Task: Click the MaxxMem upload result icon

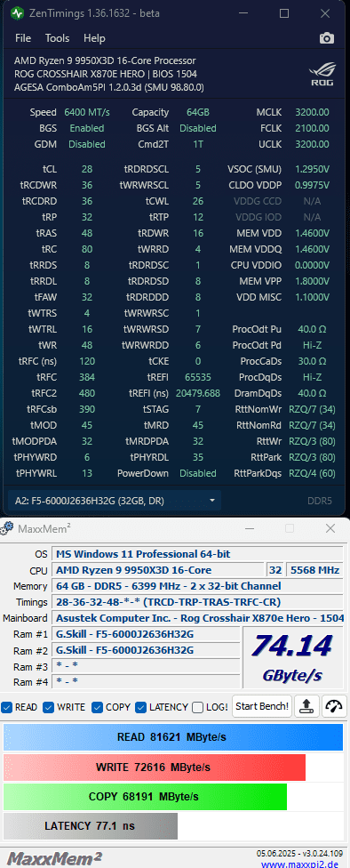Action: coord(307,706)
